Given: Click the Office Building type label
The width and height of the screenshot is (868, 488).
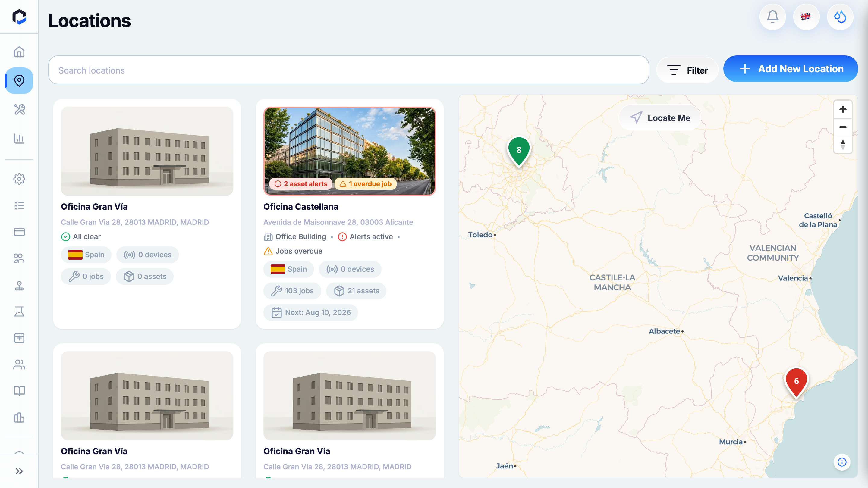Looking at the screenshot, I should 300,236.
